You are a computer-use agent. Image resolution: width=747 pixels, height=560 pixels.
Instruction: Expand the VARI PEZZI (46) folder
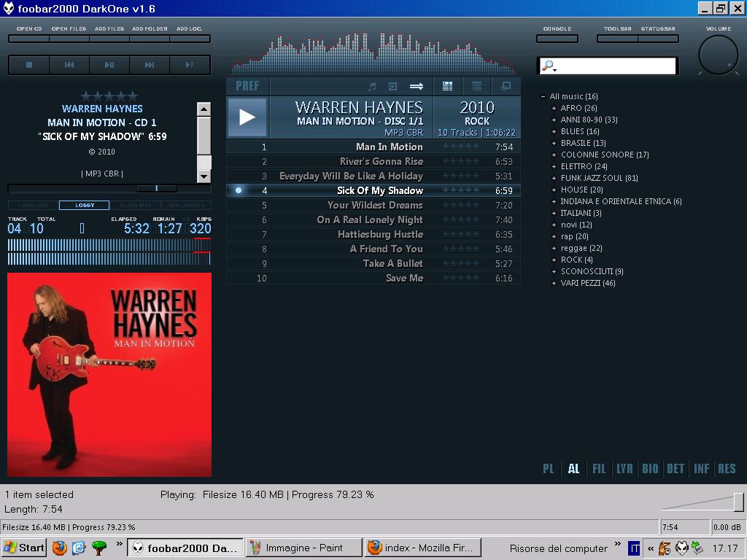(554, 284)
